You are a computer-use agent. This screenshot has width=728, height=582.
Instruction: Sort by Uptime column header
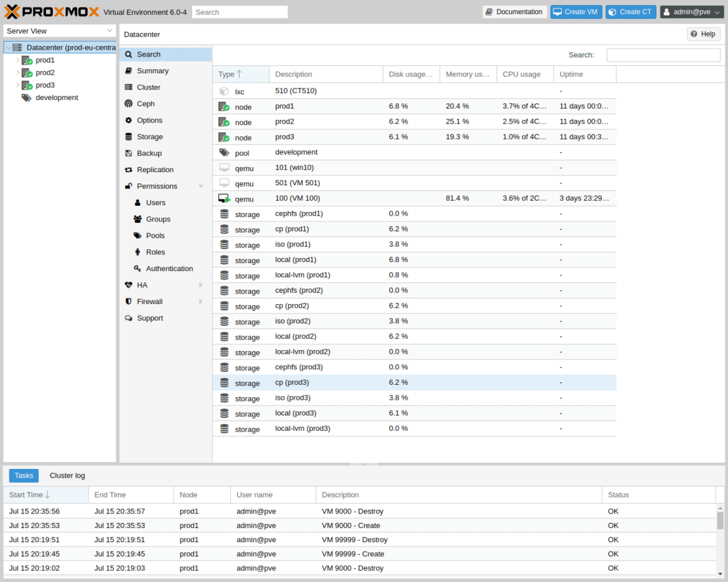pyautogui.click(x=585, y=74)
